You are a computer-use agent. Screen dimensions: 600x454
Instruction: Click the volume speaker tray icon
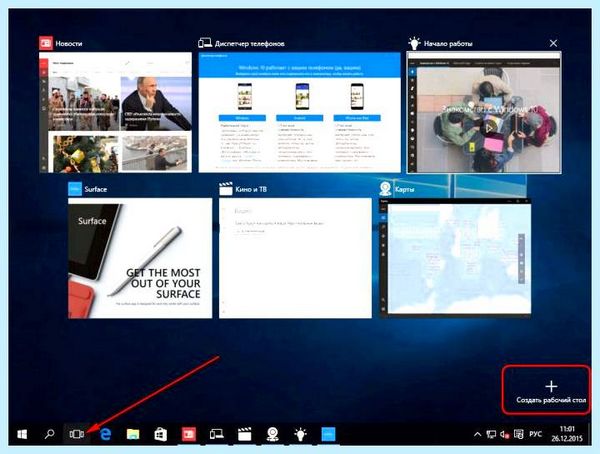point(504,434)
